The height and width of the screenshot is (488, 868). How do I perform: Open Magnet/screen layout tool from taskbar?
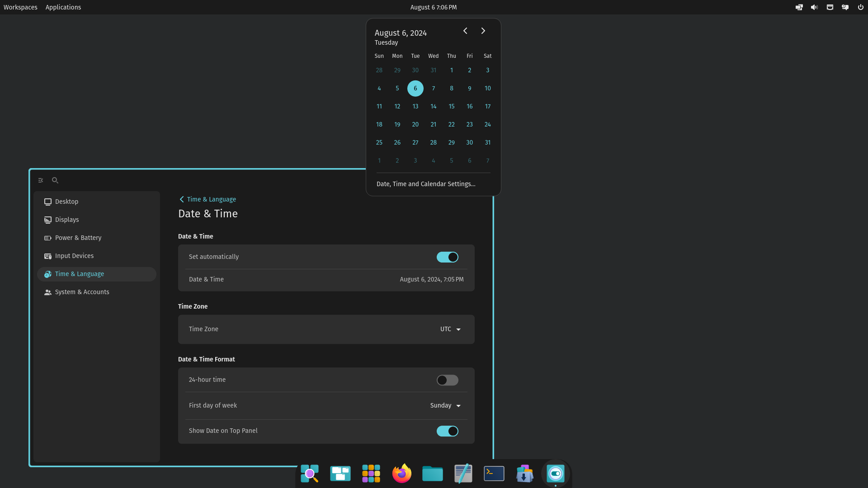(x=340, y=473)
